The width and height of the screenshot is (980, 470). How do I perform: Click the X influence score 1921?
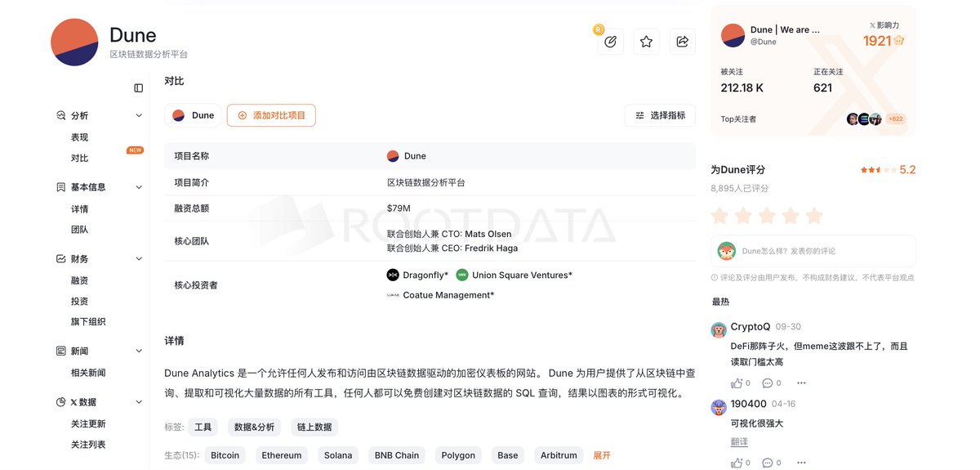click(877, 41)
